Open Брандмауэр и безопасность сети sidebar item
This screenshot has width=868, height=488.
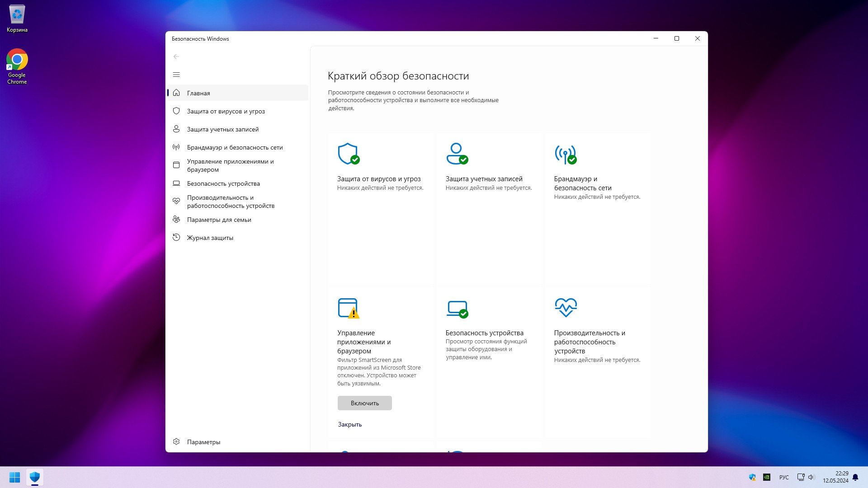point(235,147)
